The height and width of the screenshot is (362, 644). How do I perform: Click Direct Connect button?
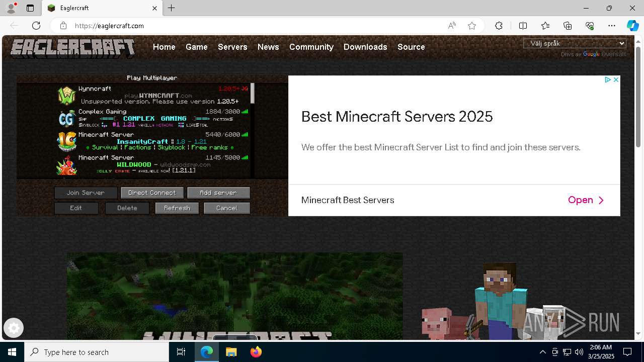pos(152,193)
